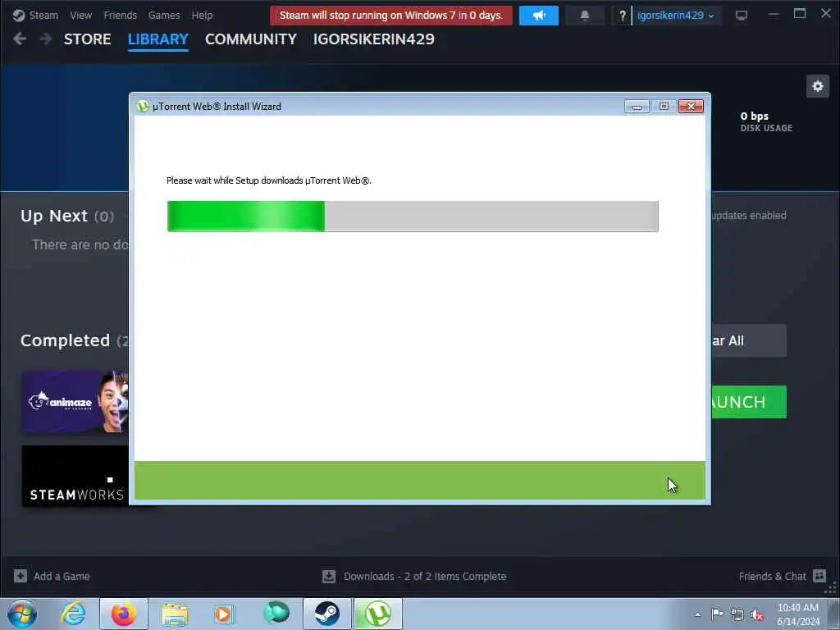Open Windows Explorer folder icon in taskbar

tap(175, 614)
